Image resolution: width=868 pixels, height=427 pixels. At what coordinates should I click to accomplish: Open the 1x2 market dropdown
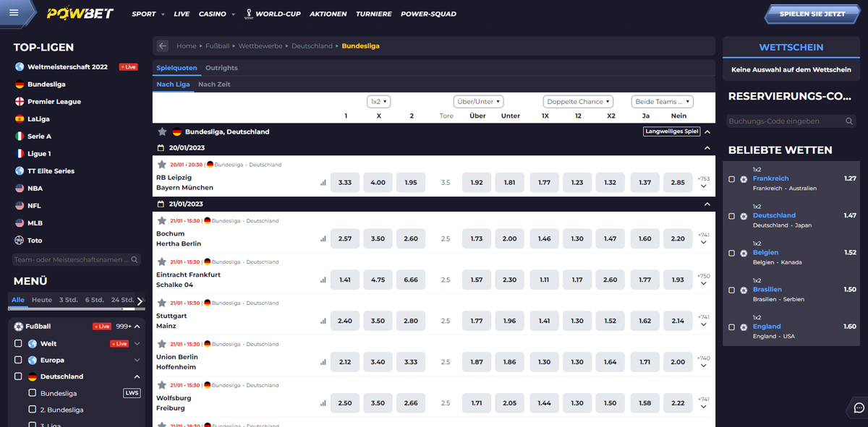pyautogui.click(x=379, y=102)
